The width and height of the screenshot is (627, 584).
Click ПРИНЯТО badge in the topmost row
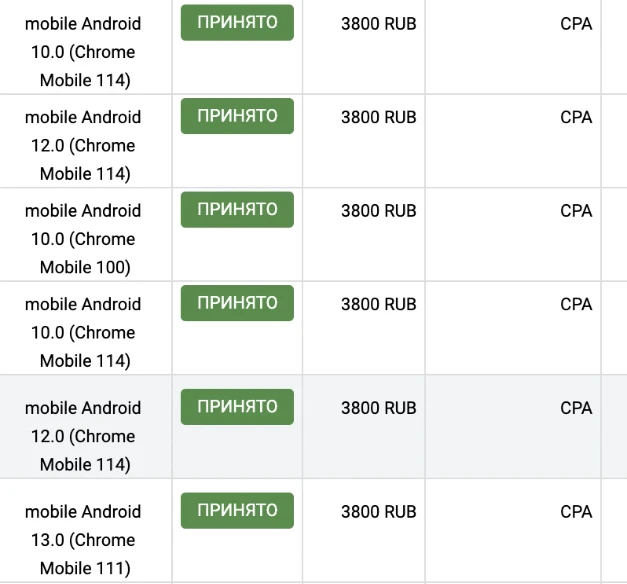[237, 22]
